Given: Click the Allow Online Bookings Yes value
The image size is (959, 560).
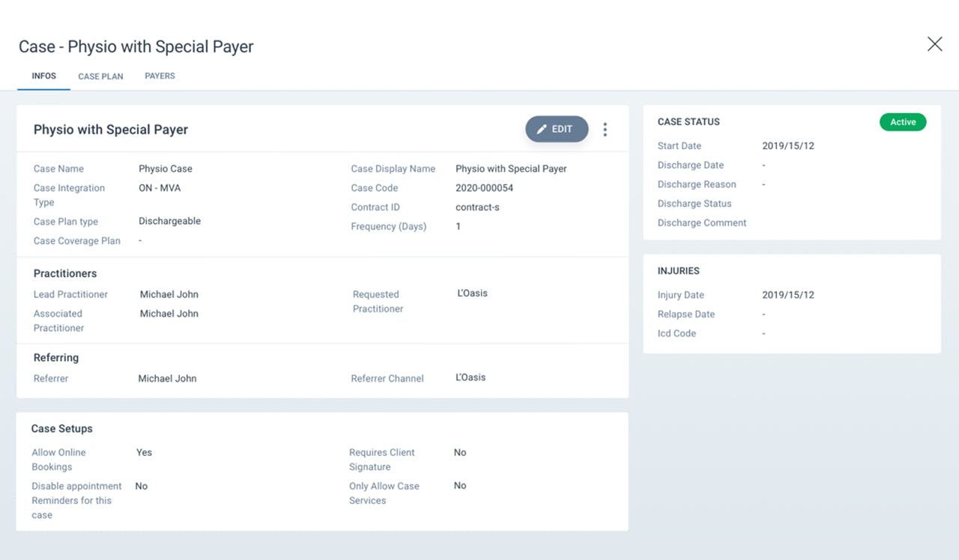Looking at the screenshot, I should click(144, 452).
